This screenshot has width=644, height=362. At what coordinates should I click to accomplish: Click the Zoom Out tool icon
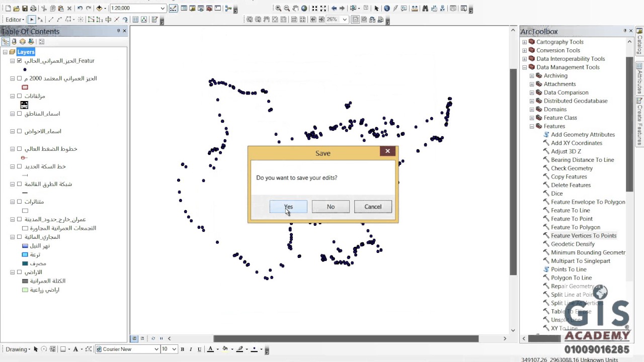pos(287,9)
